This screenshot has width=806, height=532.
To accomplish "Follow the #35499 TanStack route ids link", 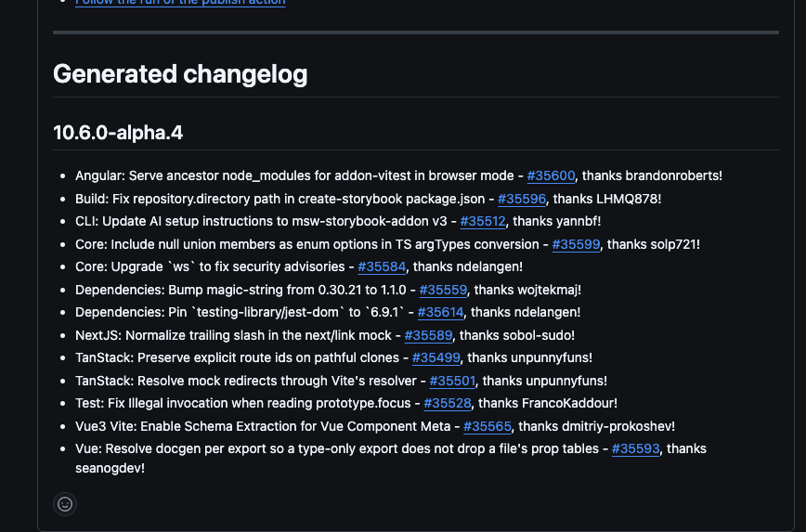I will [x=435, y=357].
